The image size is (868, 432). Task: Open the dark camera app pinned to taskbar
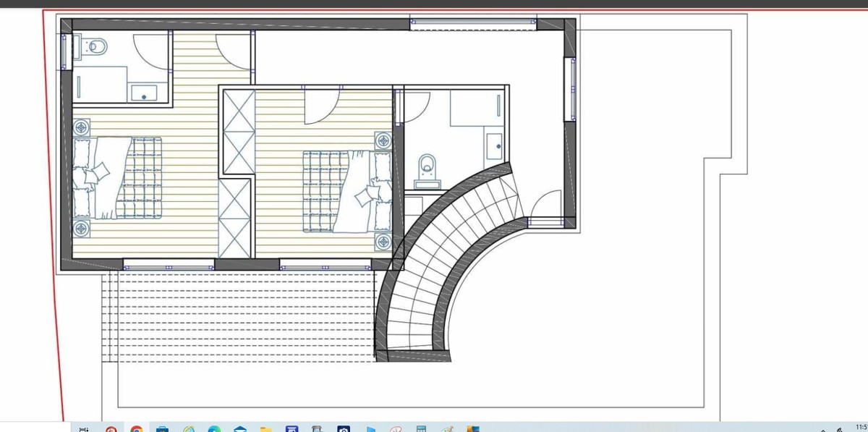point(344,427)
